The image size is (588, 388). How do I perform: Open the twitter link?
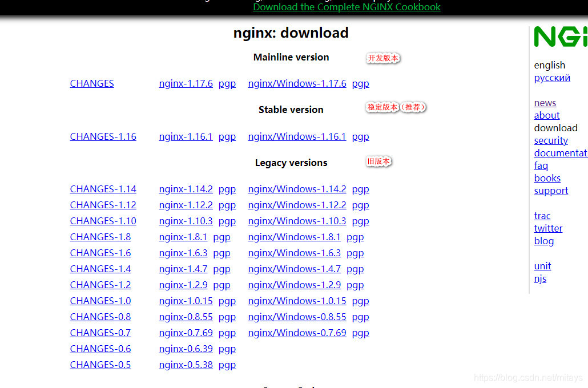tap(548, 228)
